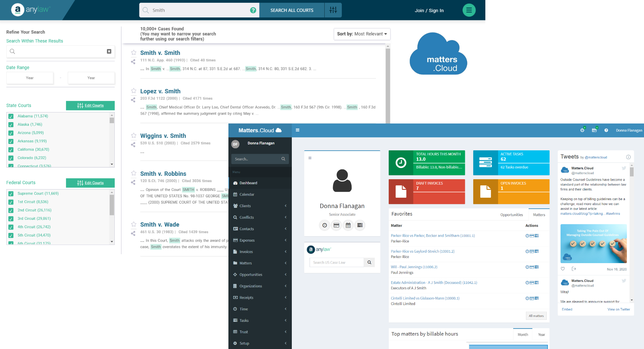Start timer for Parker-Rice vs Parker matter
Screen dimensions: 644x349
(x=527, y=236)
